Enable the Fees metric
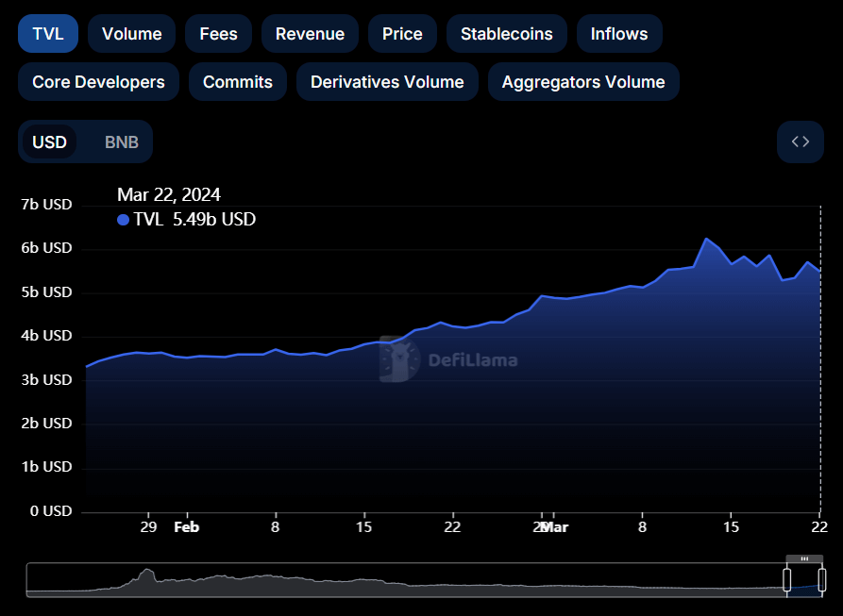 [218, 34]
